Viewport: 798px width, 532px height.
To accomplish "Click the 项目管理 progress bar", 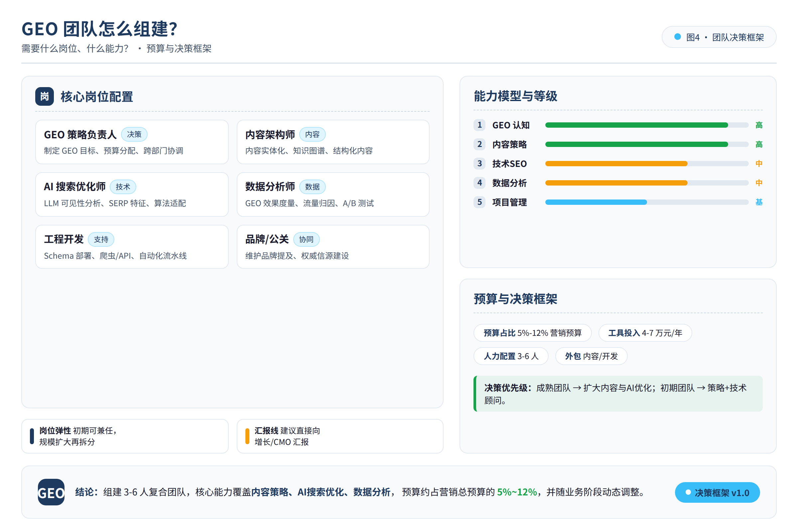I will pyautogui.click(x=647, y=202).
